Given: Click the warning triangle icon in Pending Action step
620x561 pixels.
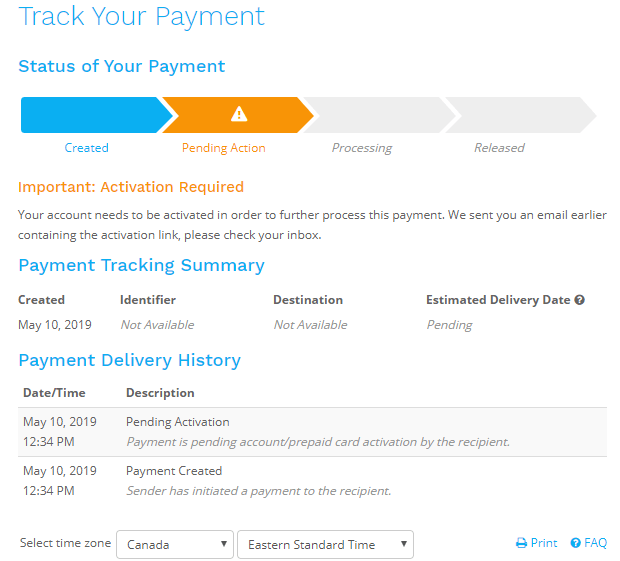Looking at the screenshot, I should point(239,115).
